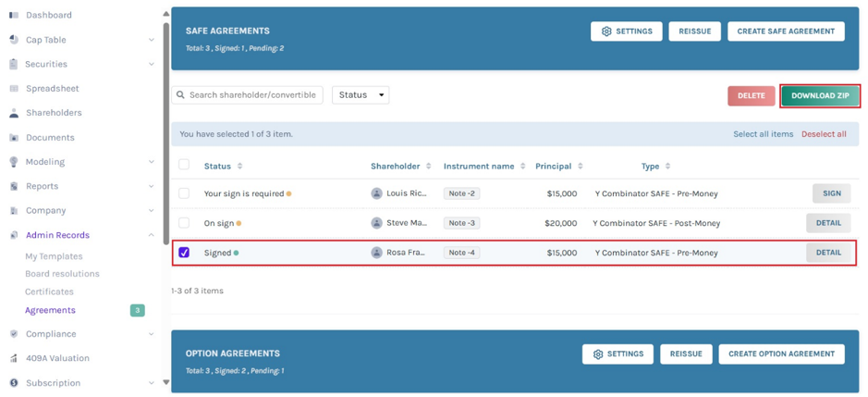Click the Agreements count badge 3
Viewport: 868px width, 397px height.
[138, 311]
